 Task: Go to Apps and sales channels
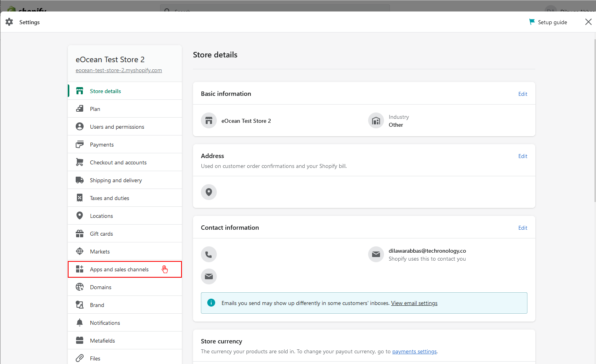119,269
